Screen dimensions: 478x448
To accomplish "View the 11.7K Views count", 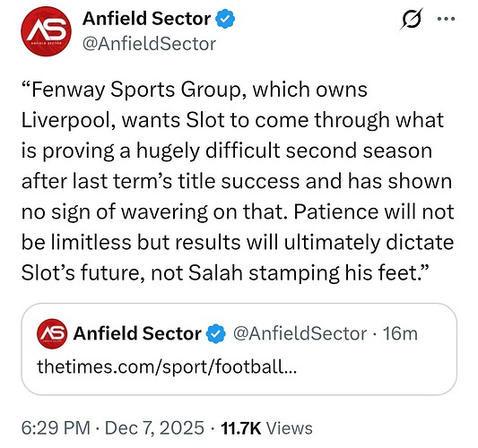I will 266,428.
